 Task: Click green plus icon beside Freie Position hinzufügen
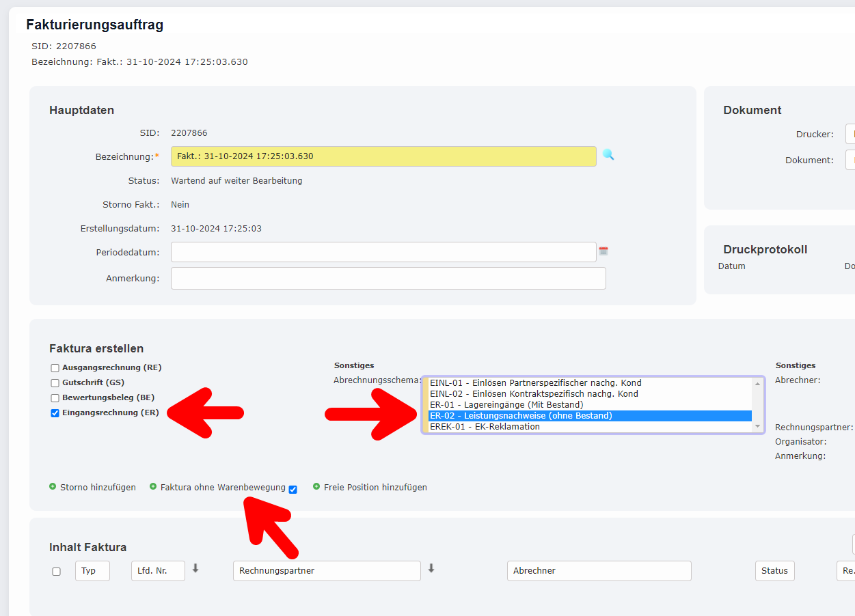pyautogui.click(x=316, y=487)
